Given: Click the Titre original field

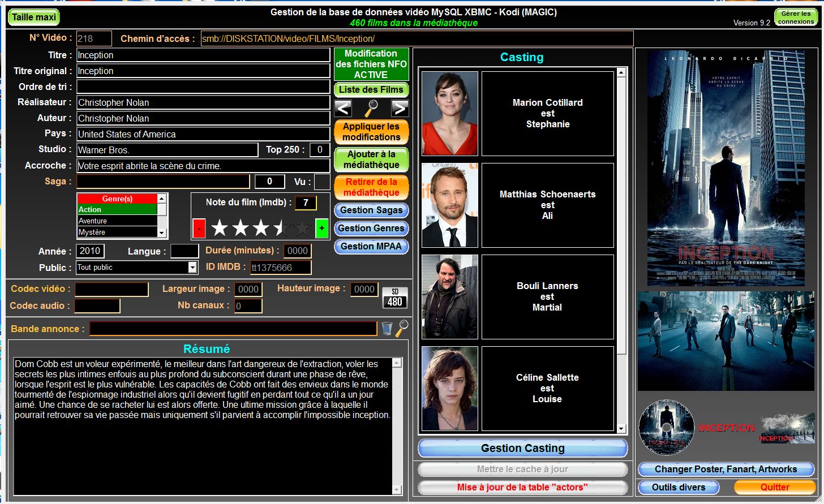Looking at the screenshot, I should pyautogui.click(x=203, y=71).
